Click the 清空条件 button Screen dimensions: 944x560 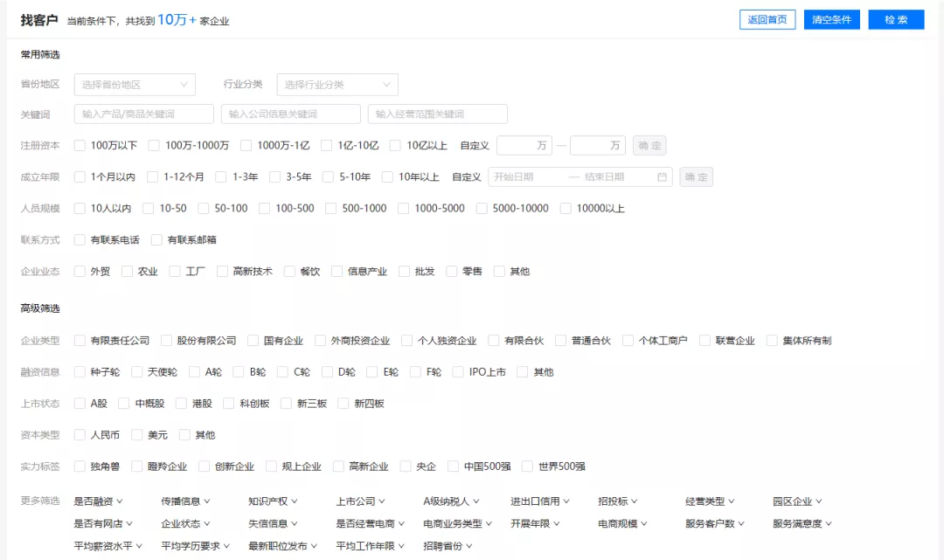(831, 20)
